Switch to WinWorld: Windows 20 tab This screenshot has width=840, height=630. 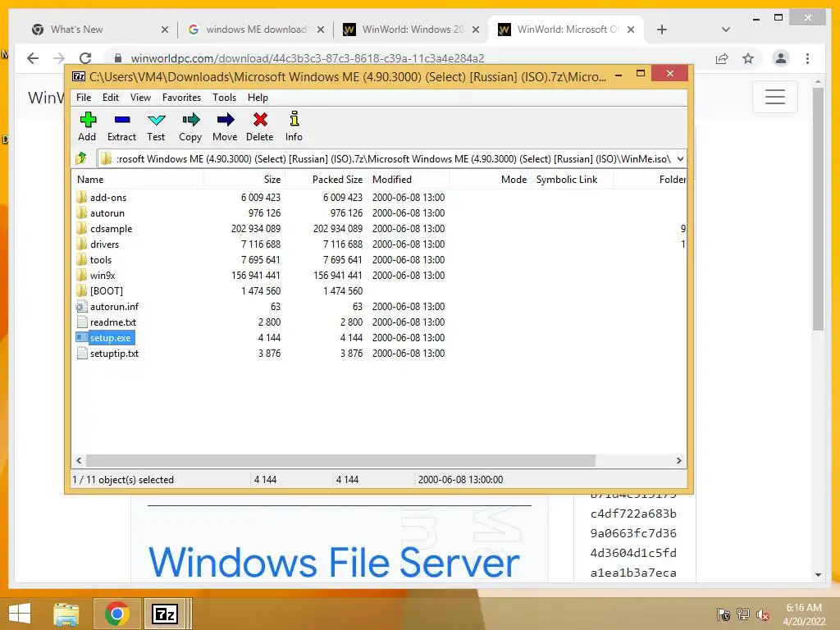click(x=413, y=30)
